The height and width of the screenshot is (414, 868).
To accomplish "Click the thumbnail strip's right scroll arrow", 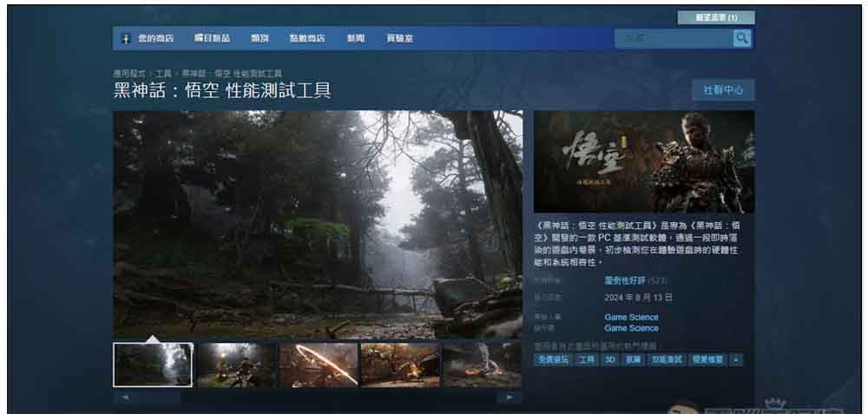I will point(510,397).
